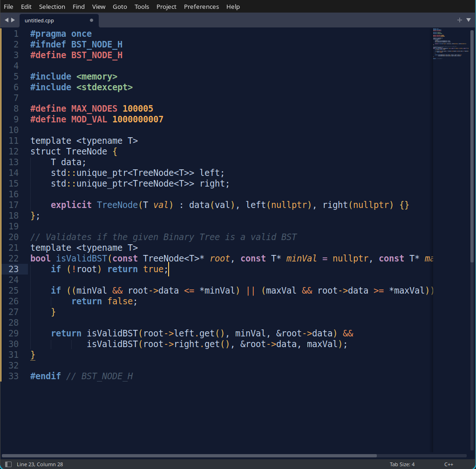Click '#include <memory>' line

pyautogui.click(x=74, y=76)
